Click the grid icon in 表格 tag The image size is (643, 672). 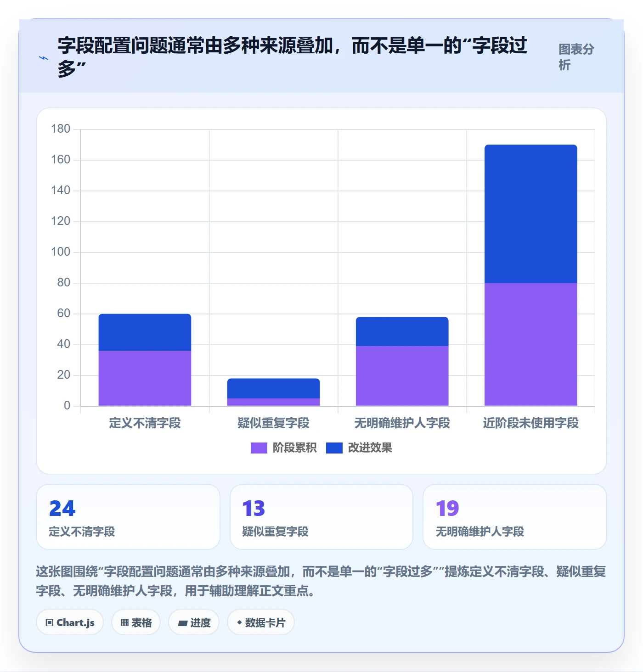pos(124,623)
